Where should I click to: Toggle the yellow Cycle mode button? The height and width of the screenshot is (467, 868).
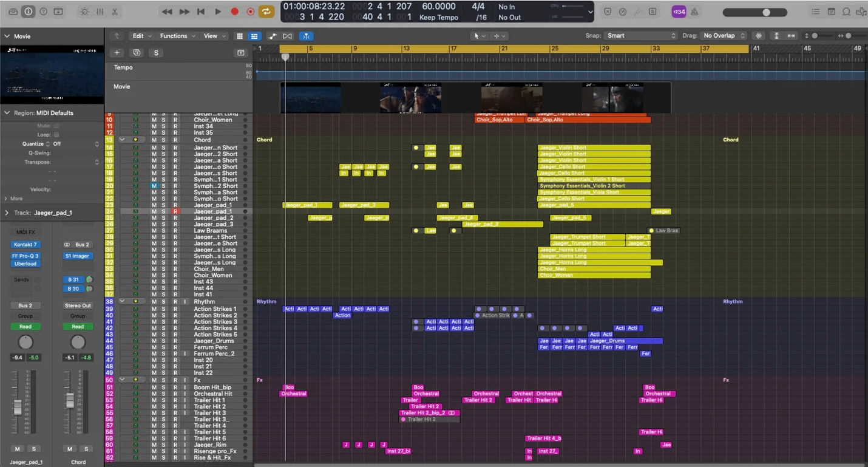tap(266, 12)
